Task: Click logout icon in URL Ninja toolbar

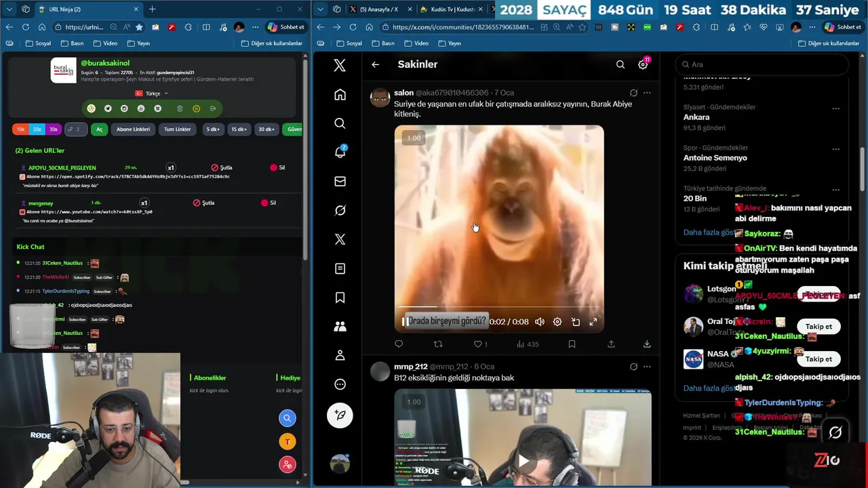Action: click(213, 108)
